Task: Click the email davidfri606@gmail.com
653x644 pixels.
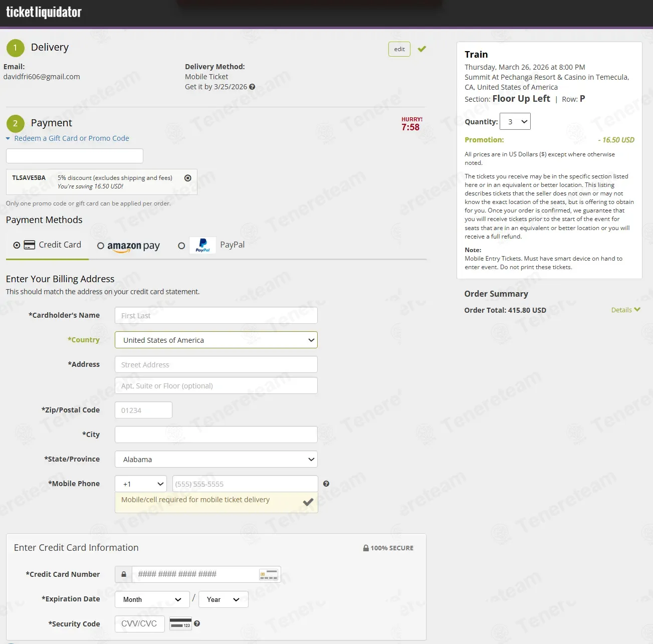Action: 42,77
